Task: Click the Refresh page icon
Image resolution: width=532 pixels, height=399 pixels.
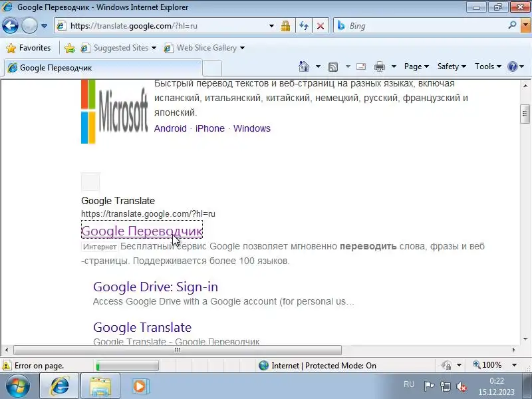Action: (x=304, y=26)
